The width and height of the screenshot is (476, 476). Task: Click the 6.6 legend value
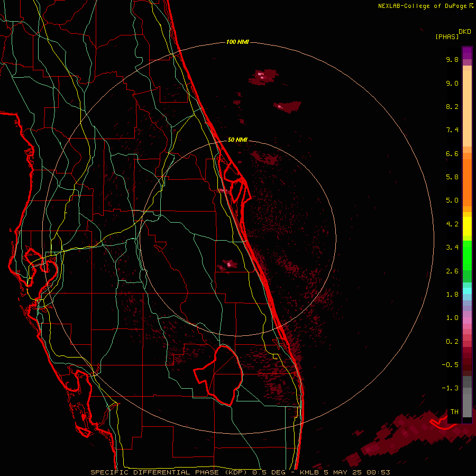(452, 153)
